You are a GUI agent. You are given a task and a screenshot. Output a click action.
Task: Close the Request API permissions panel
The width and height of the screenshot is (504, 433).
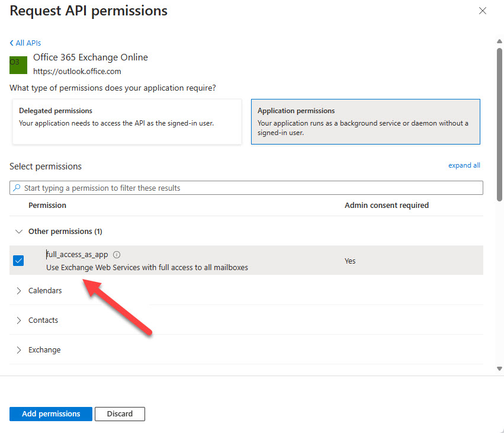[x=482, y=11]
